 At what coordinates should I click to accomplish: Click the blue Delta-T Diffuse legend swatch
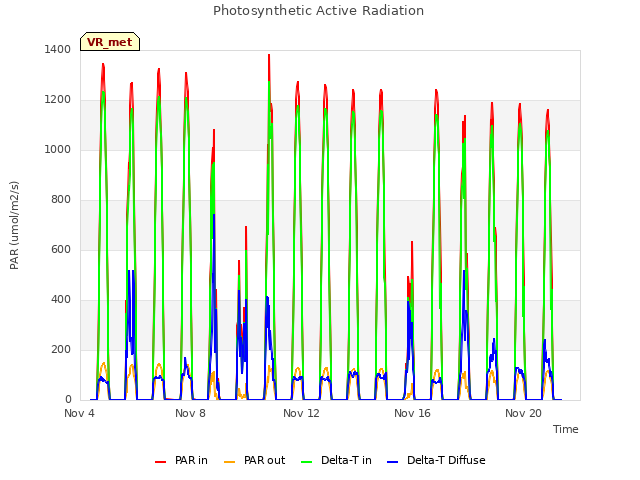(x=392, y=462)
